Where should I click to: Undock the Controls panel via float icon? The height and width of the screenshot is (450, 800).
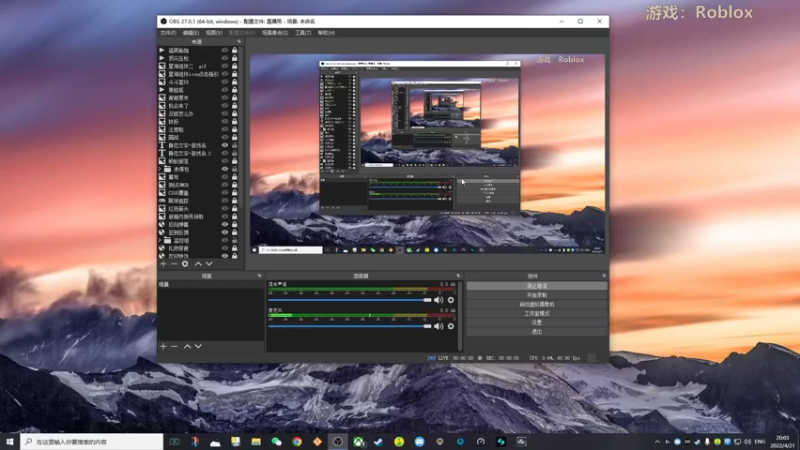604,276
